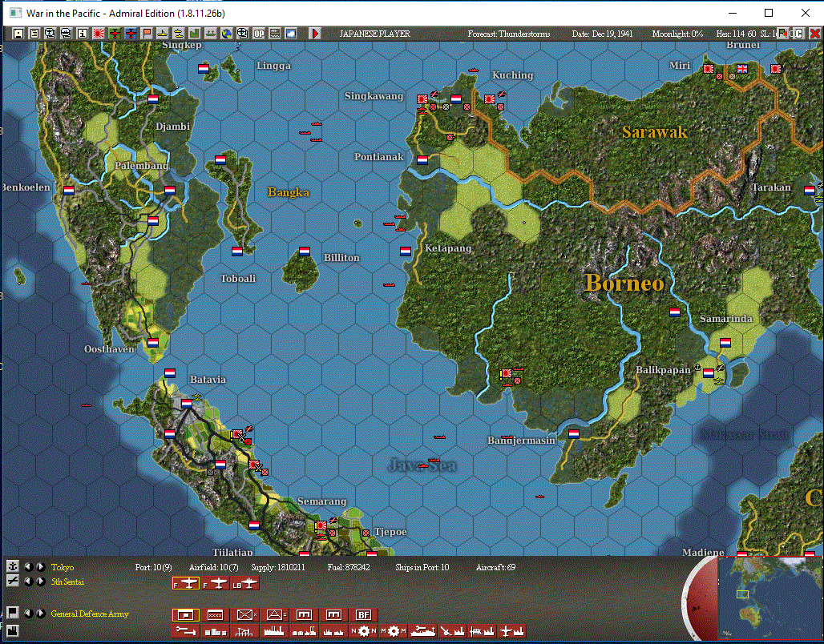
Task: Click the yellow single ship toolbar icon
Action: click(x=163, y=34)
